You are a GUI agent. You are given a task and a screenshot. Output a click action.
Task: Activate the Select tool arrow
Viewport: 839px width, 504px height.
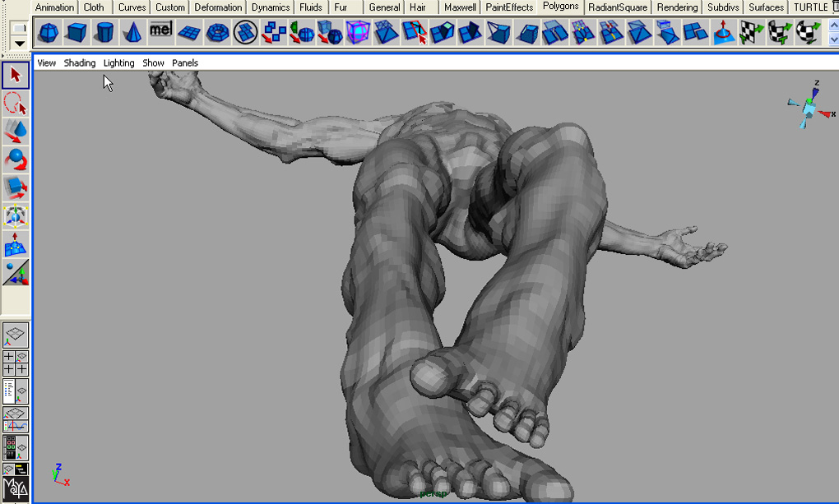tap(16, 76)
